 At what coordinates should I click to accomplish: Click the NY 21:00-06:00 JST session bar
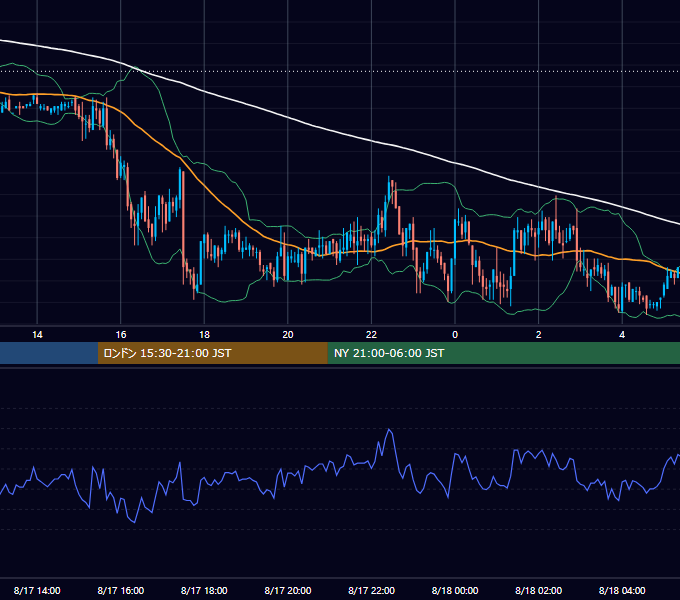click(503, 353)
